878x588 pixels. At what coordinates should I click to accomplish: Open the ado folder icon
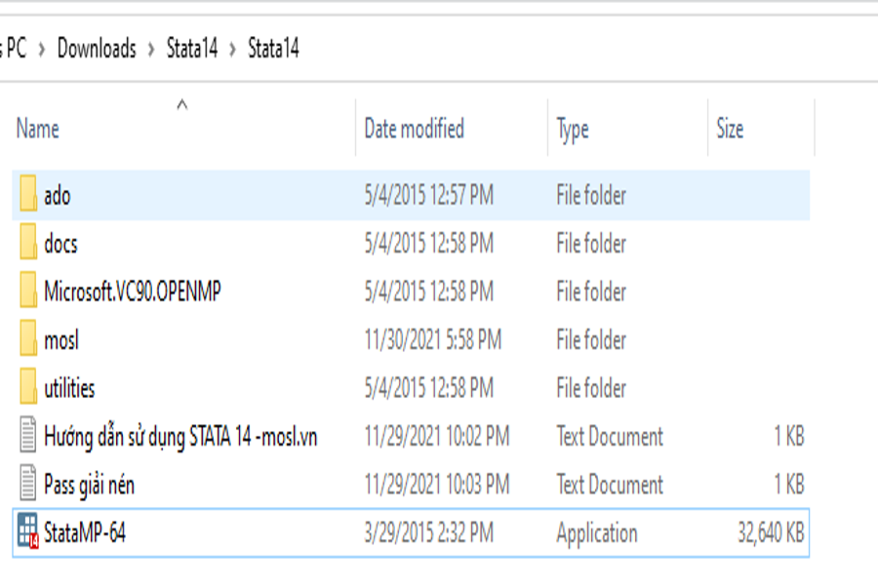coord(28,194)
